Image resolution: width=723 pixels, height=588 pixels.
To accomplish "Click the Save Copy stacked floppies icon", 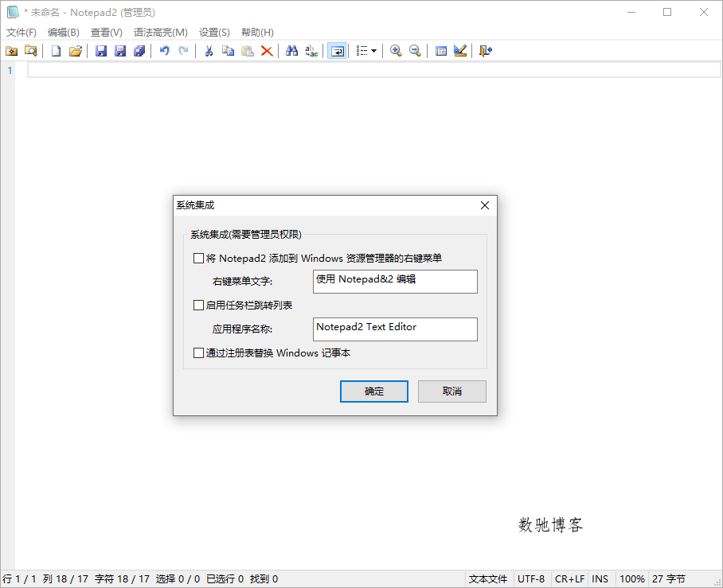I will pos(139,51).
